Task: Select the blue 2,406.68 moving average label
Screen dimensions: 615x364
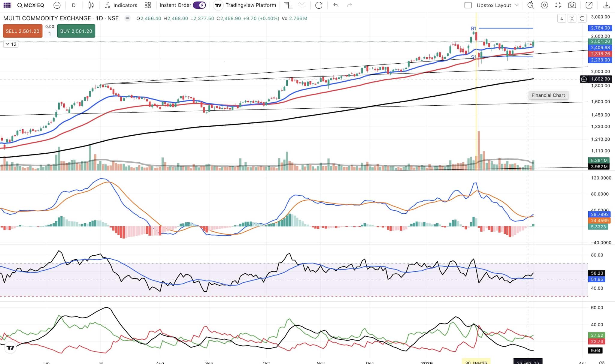Action: point(600,47)
